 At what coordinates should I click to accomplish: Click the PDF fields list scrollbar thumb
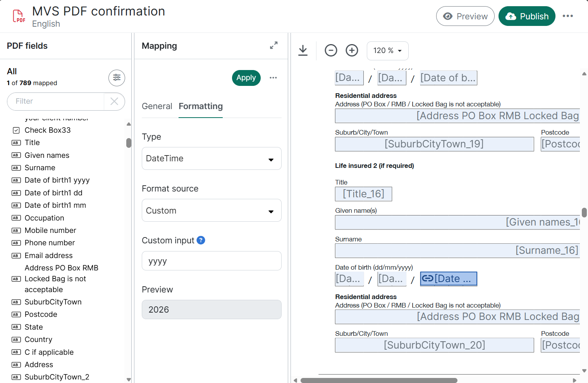pyautogui.click(x=129, y=143)
